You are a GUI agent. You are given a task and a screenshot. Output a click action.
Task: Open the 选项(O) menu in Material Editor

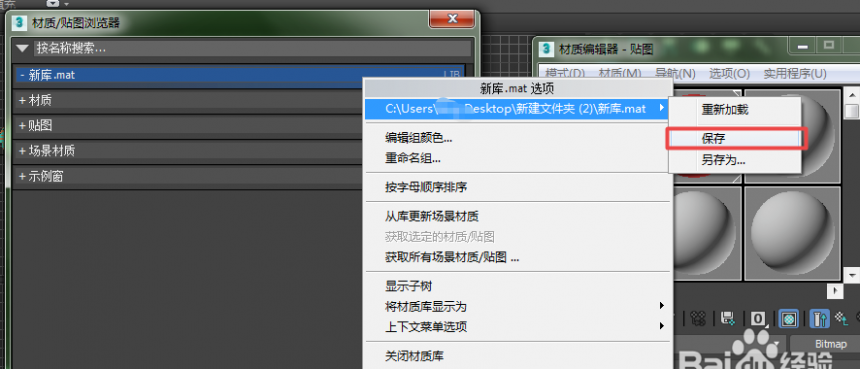point(729,73)
